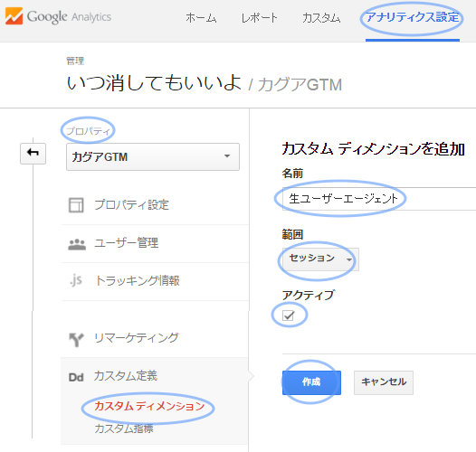
Task: Toggle the アクティブ checkbox
Action: coord(288,315)
